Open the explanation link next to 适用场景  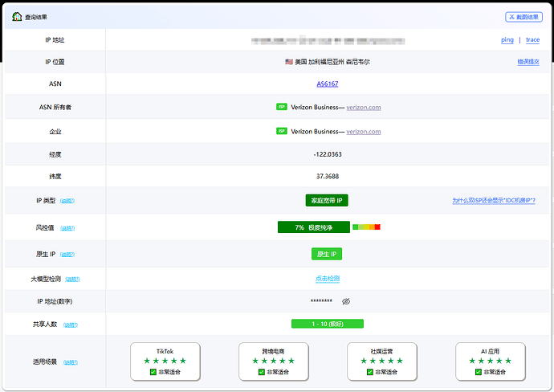[x=71, y=362]
